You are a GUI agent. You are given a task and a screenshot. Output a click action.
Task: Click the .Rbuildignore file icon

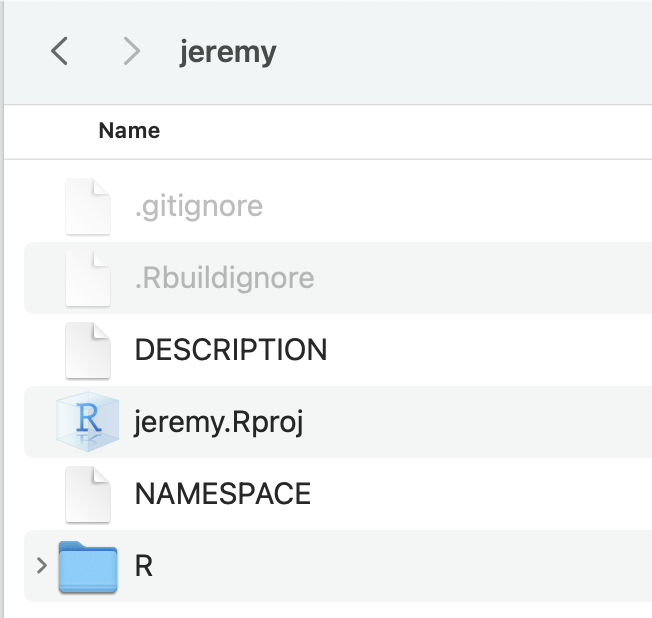[88, 278]
